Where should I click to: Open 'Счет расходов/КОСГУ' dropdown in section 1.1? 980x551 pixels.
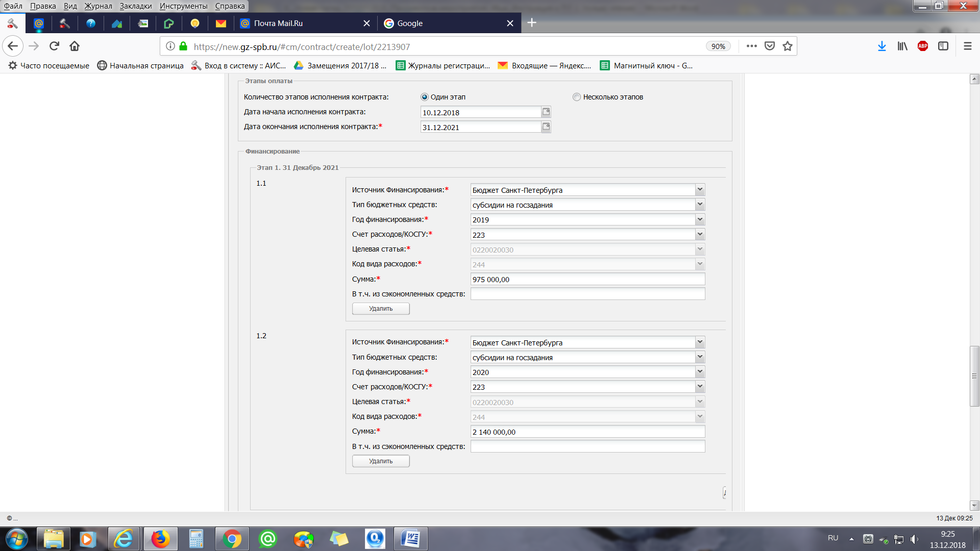pyautogui.click(x=700, y=234)
